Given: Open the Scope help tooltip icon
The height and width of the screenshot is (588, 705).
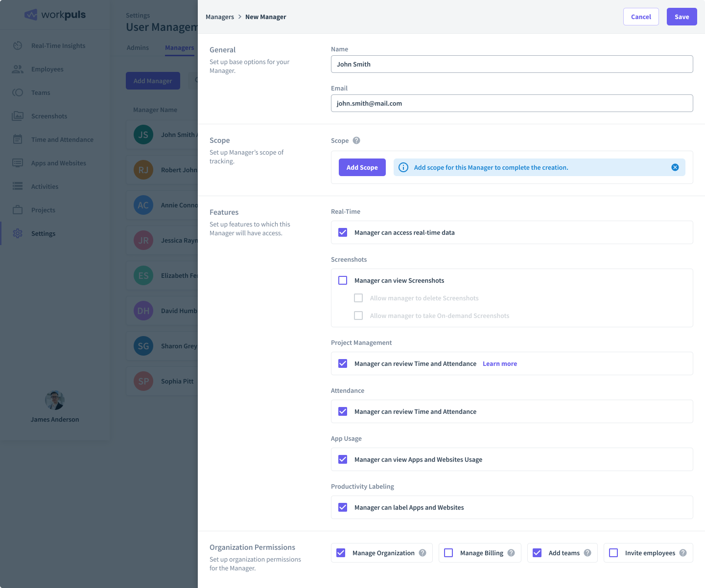Looking at the screenshot, I should 356,140.
